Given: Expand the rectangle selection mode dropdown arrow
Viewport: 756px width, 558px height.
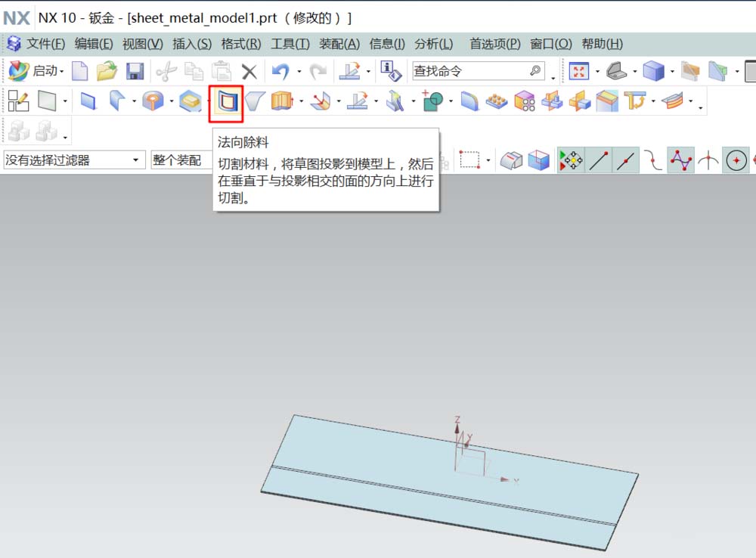Looking at the screenshot, I should [488, 160].
